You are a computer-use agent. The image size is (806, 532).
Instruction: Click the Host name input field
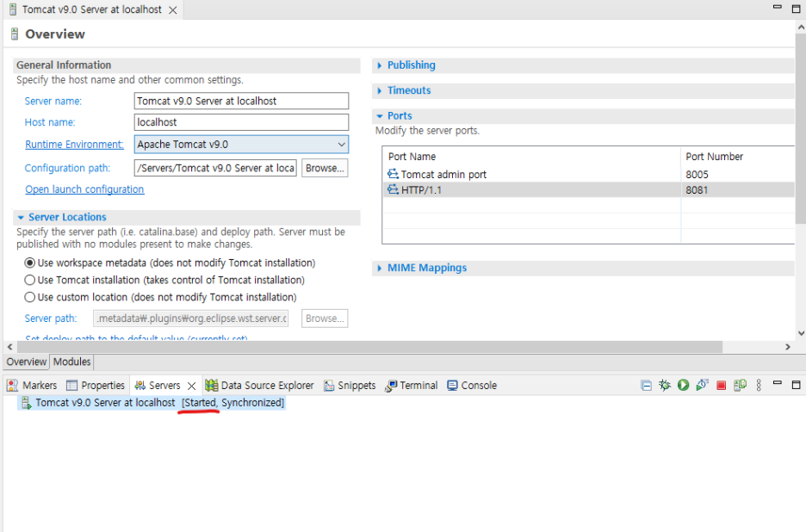tap(241, 122)
